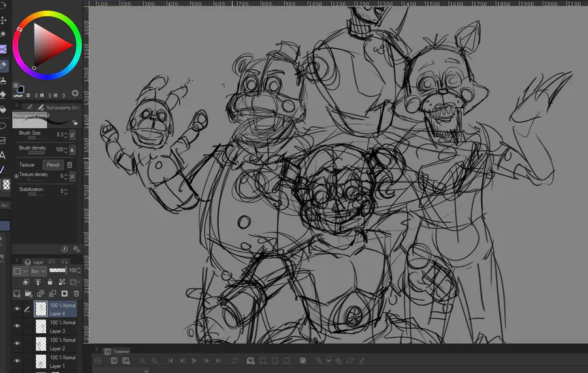Merge with layer below icon
Screen dimensions: 588x373
click(x=52, y=293)
